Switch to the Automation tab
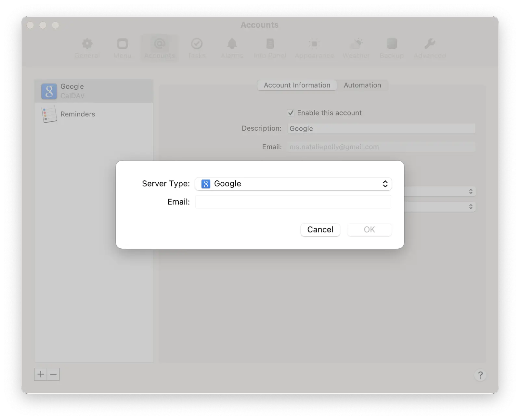Viewport: 520px width, 420px height. click(x=362, y=85)
